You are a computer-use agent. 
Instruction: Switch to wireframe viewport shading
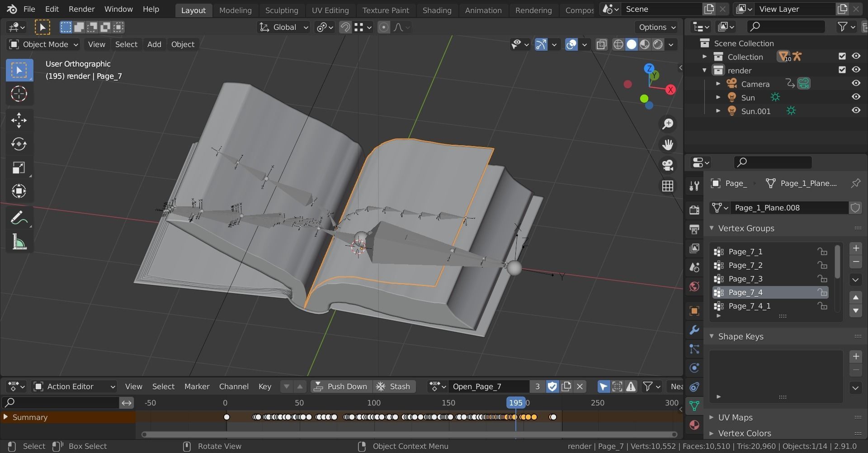618,44
